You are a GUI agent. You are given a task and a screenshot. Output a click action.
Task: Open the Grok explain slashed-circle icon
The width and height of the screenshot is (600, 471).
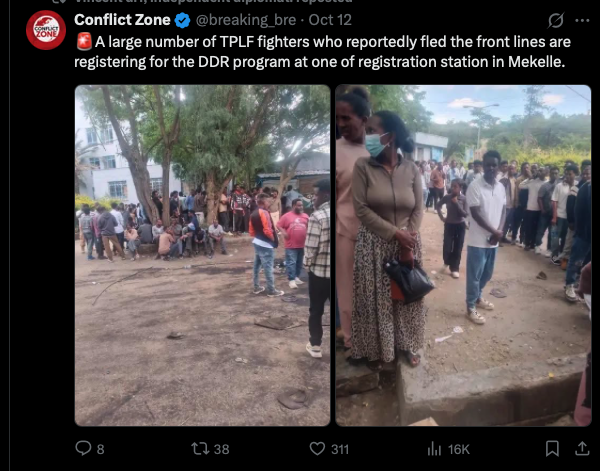click(x=555, y=20)
